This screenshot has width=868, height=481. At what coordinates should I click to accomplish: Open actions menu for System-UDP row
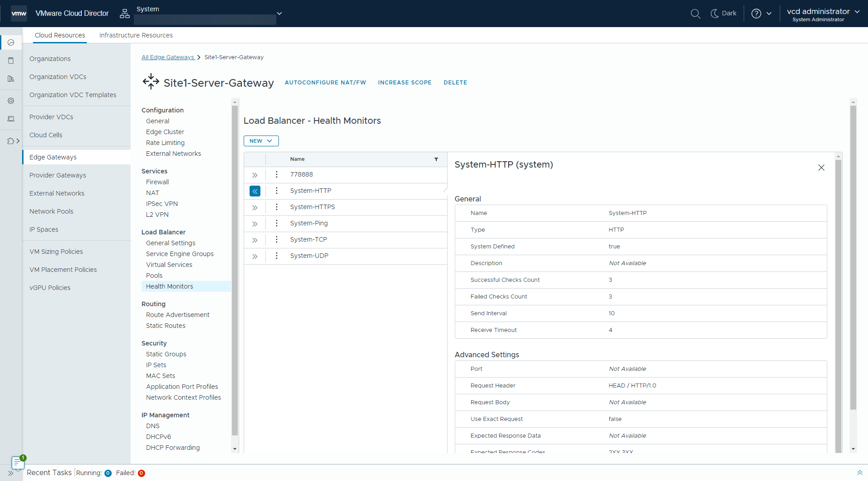click(277, 256)
